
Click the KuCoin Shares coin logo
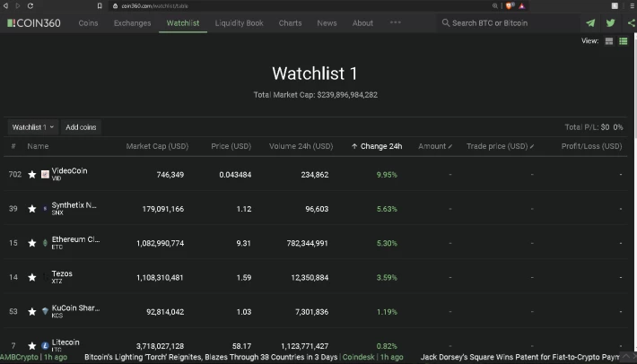(x=45, y=311)
